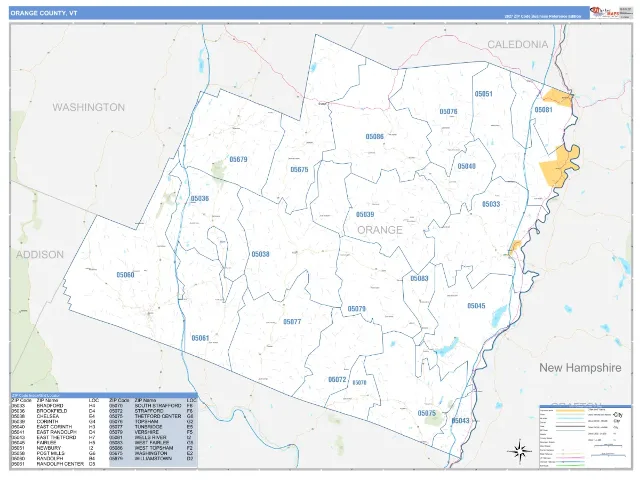Select ZIP code label 05060
This screenshot has height=480, width=640.
coord(125,275)
